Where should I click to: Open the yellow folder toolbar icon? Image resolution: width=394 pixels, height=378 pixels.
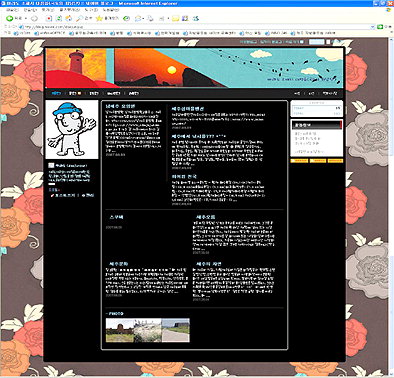[176, 18]
